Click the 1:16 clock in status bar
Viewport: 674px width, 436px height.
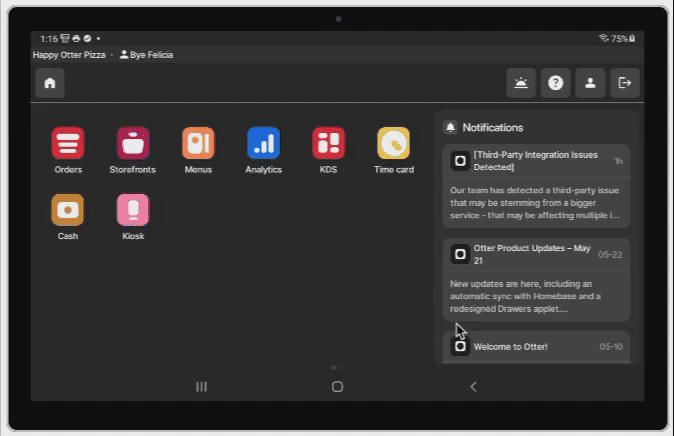click(x=49, y=39)
